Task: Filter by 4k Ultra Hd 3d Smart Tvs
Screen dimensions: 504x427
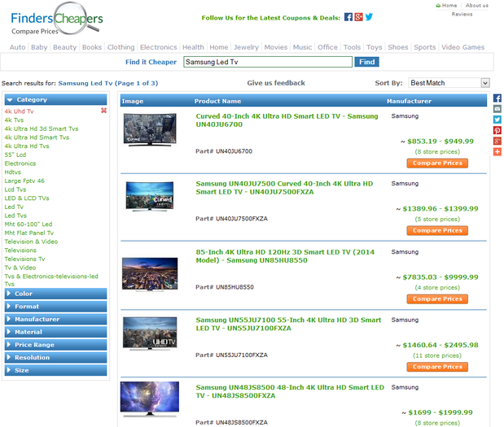Action: point(42,129)
